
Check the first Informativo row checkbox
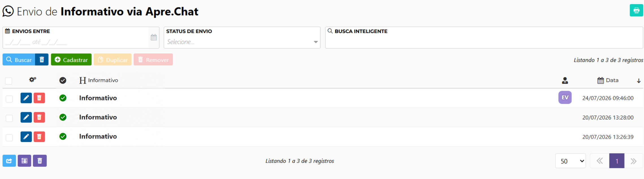[9, 99]
